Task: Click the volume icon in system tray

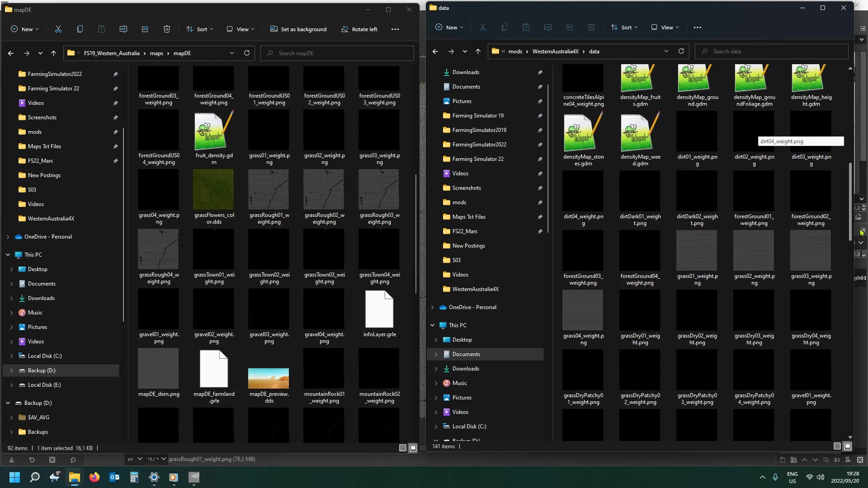Action: (821, 477)
